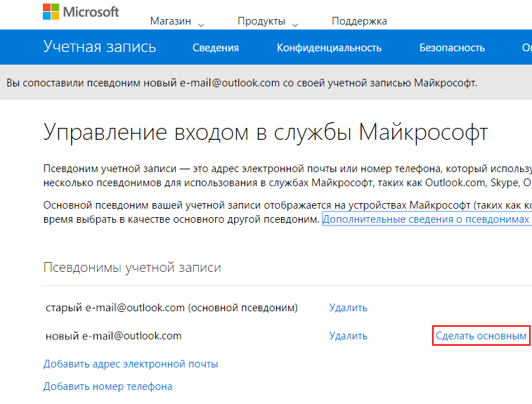Open the Безопасность tab
The width and height of the screenshot is (532, 404).
tap(452, 48)
